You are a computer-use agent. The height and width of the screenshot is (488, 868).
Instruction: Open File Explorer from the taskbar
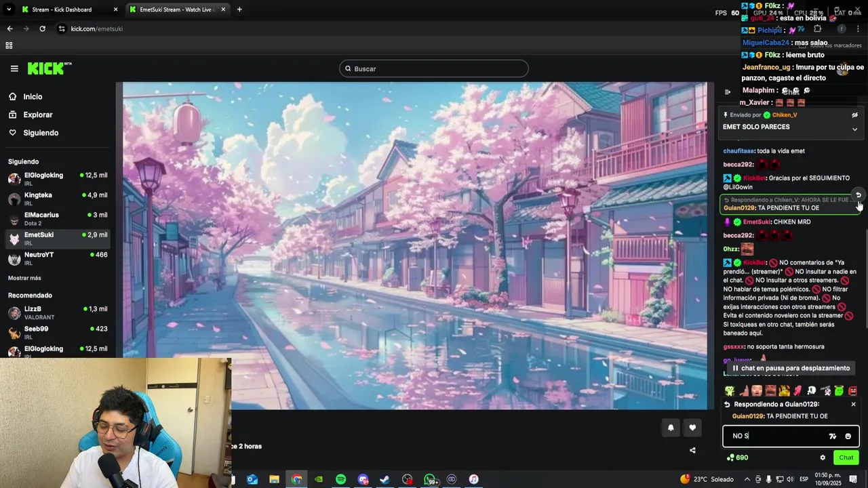(x=274, y=479)
